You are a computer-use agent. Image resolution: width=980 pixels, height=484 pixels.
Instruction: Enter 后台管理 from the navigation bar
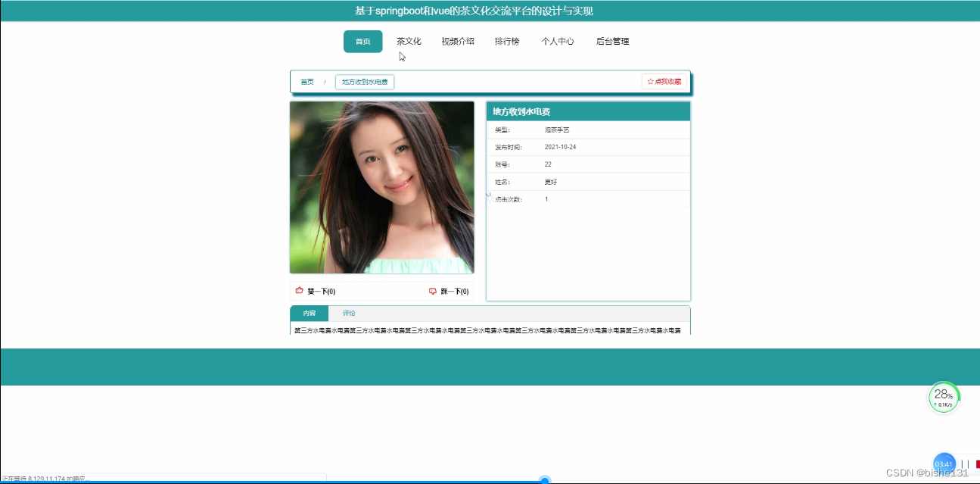[x=611, y=41]
